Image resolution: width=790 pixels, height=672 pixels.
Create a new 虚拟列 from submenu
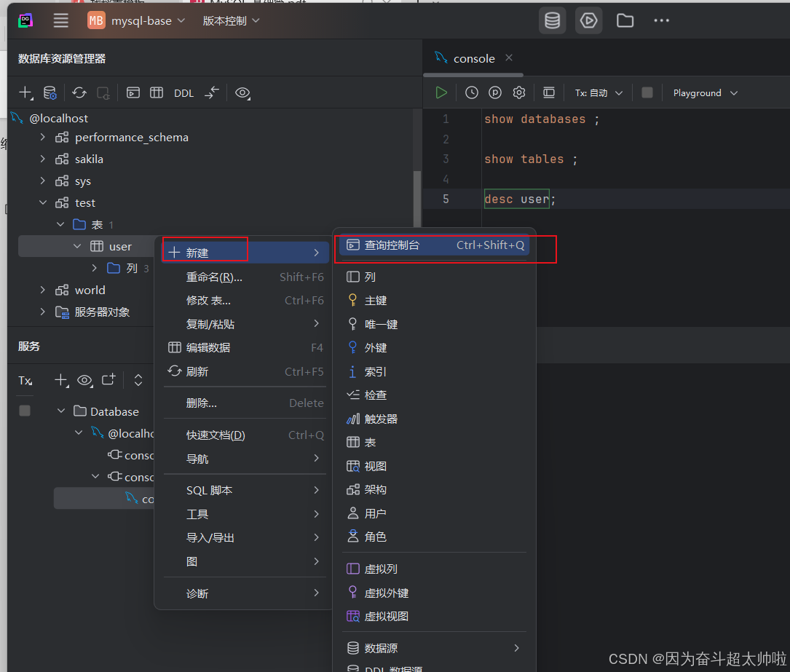[435, 569]
